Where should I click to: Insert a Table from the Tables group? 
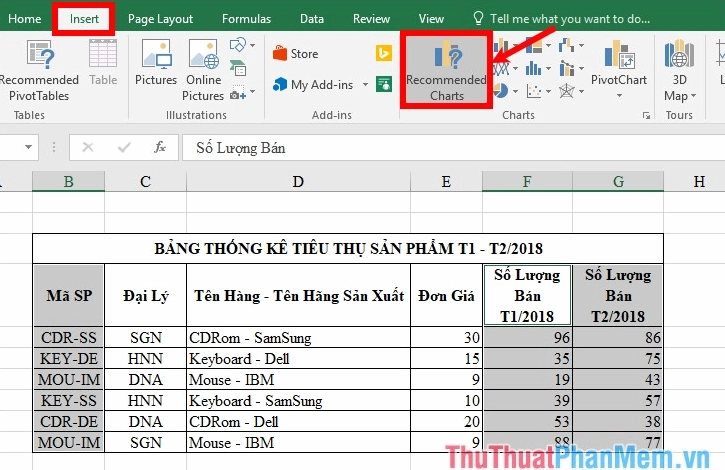[x=103, y=62]
